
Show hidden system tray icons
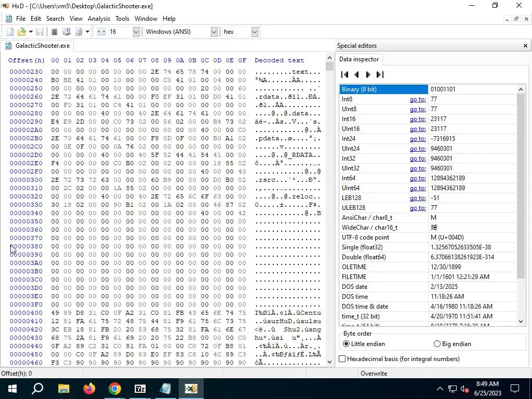tap(440, 389)
